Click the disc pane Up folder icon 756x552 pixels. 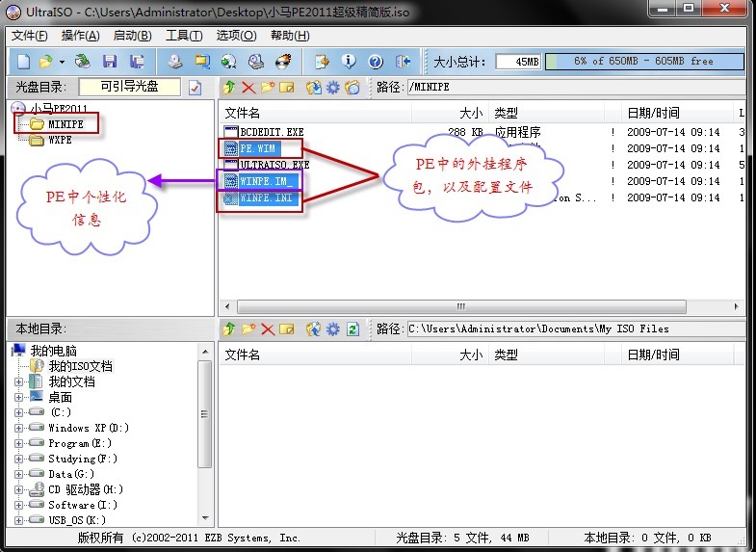click(229, 88)
